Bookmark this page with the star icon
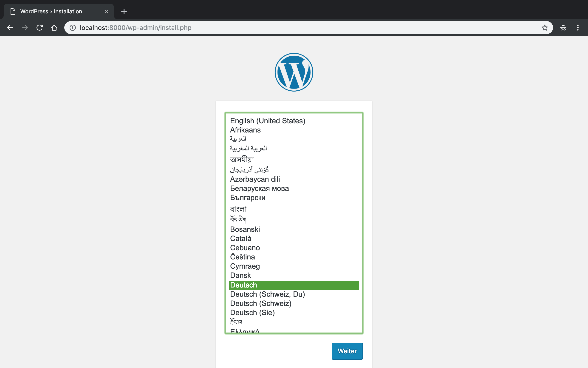The image size is (588, 368). tap(545, 28)
